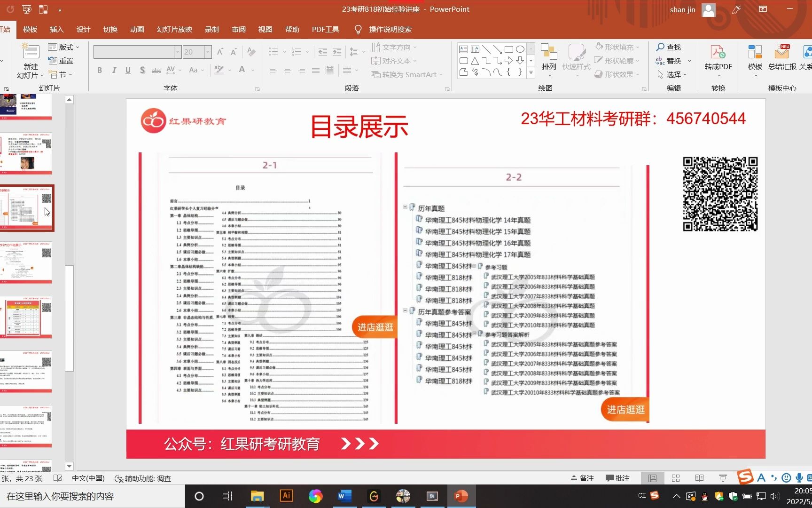812x508 pixels.
Task: Click the New Slide icon
Action: [x=31, y=51]
